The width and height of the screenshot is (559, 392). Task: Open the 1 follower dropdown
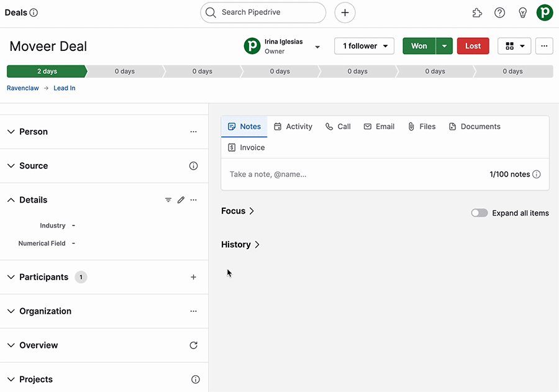click(364, 46)
